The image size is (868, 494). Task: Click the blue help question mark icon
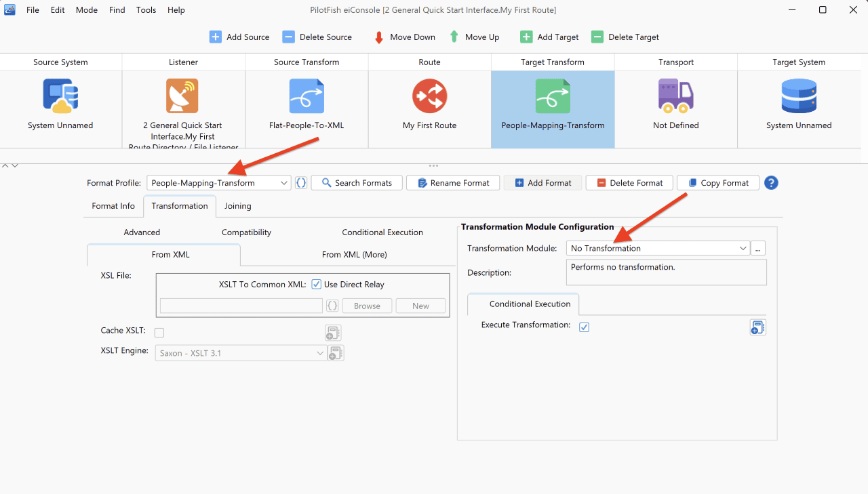(771, 183)
